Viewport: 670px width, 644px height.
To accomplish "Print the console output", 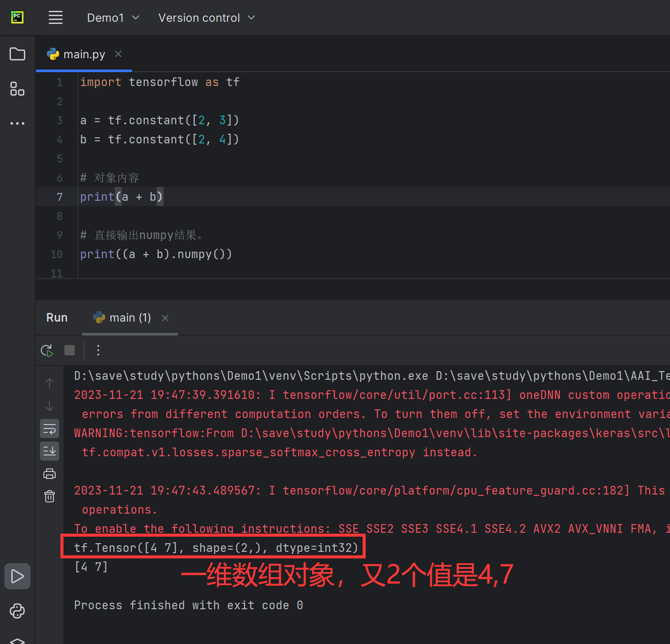I will coord(50,474).
